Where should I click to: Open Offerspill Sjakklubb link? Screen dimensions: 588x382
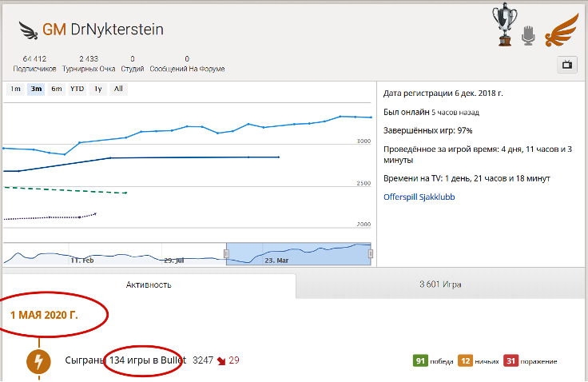tap(419, 197)
